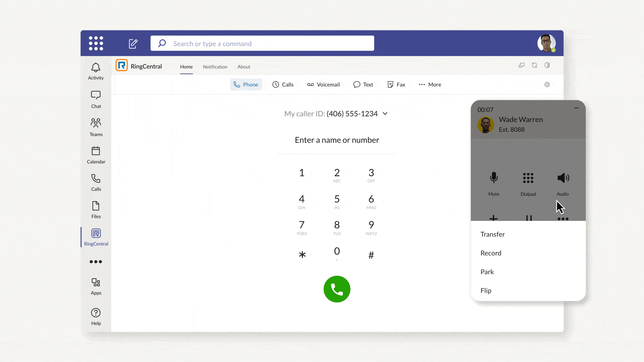Image resolution: width=644 pixels, height=362 pixels.
Task: Open the Dialpad during call
Action: coord(528,183)
